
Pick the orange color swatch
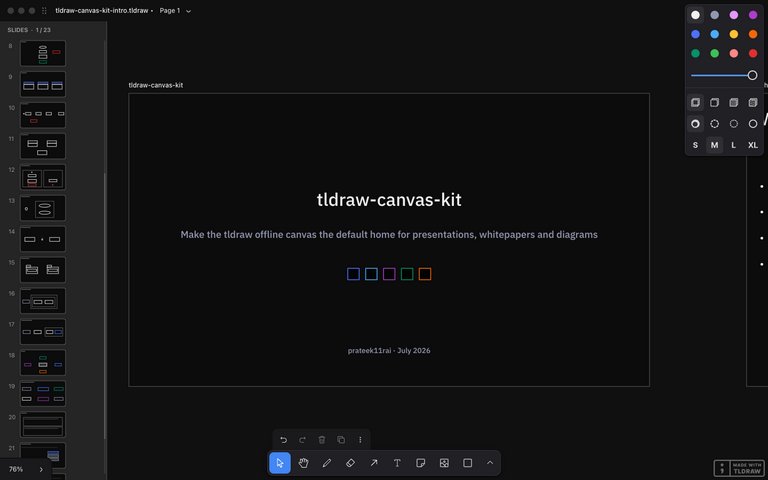pyautogui.click(x=753, y=34)
